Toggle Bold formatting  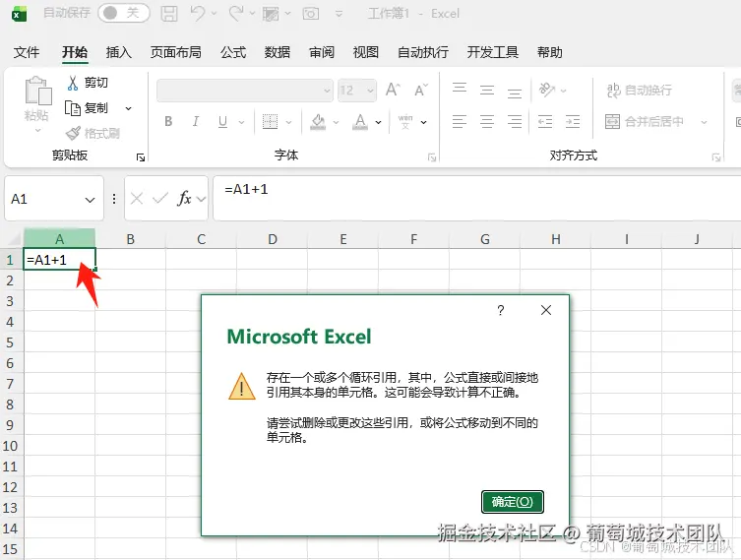point(168,121)
